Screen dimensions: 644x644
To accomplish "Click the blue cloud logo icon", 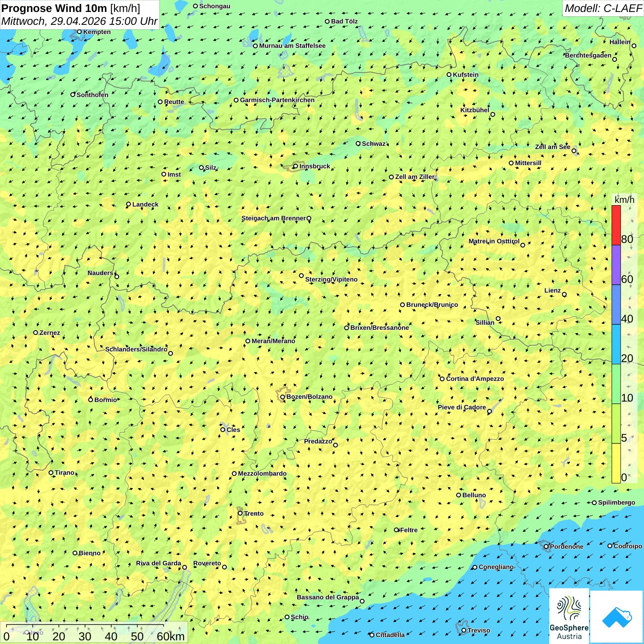I will pos(617,617).
